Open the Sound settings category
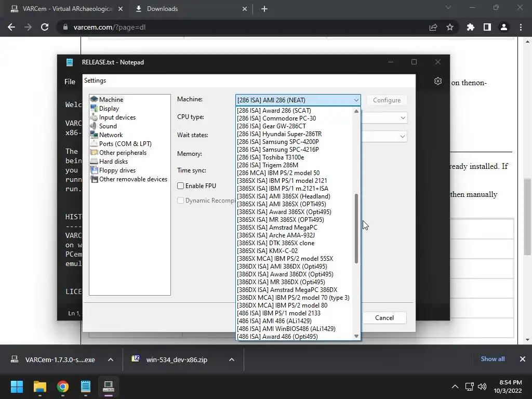The height and width of the screenshot is (399, 532). pyautogui.click(x=108, y=126)
